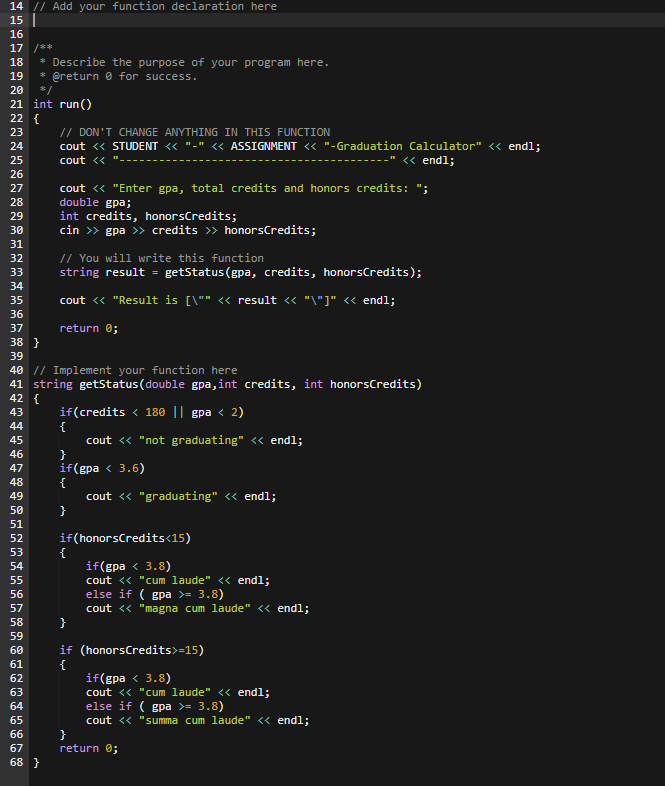Click the 'if(gpa < 3.6)' condition
The height and width of the screenshot is (786, 665).
102,469
